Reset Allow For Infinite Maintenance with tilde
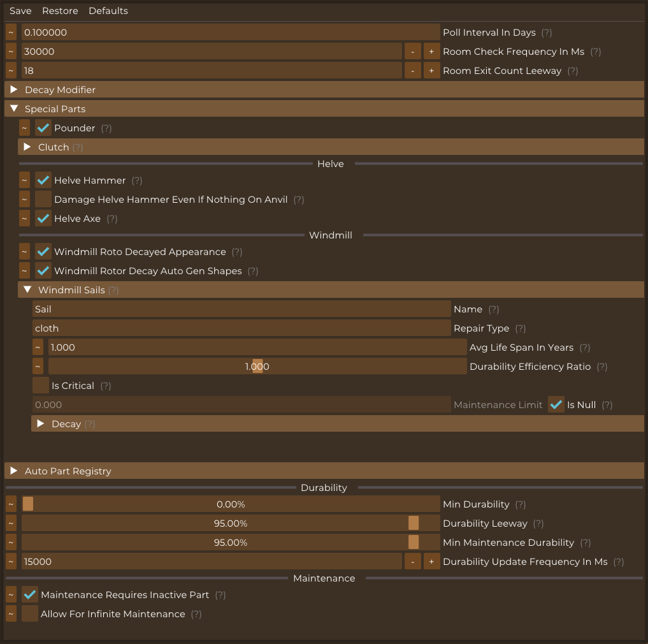This screenshot has width=648, height=644. [x=11, y=613]
